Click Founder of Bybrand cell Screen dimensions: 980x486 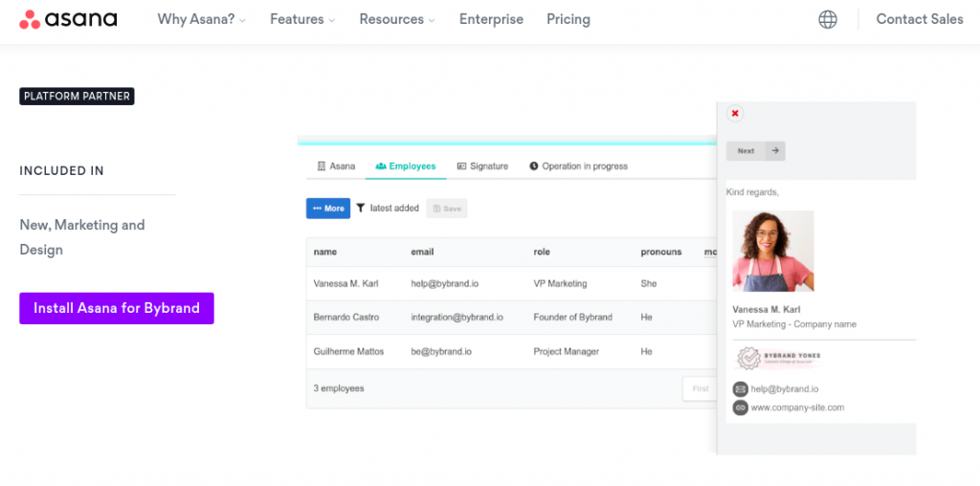(572, 318)
